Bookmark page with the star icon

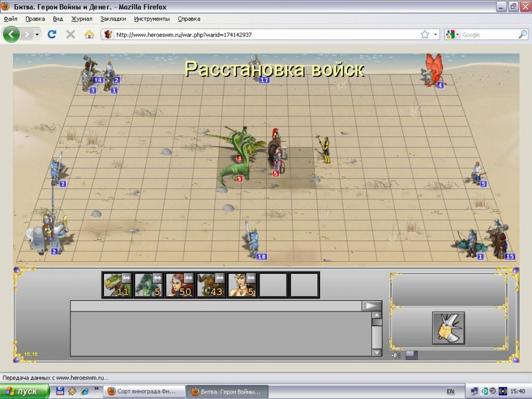click(425, 35)
